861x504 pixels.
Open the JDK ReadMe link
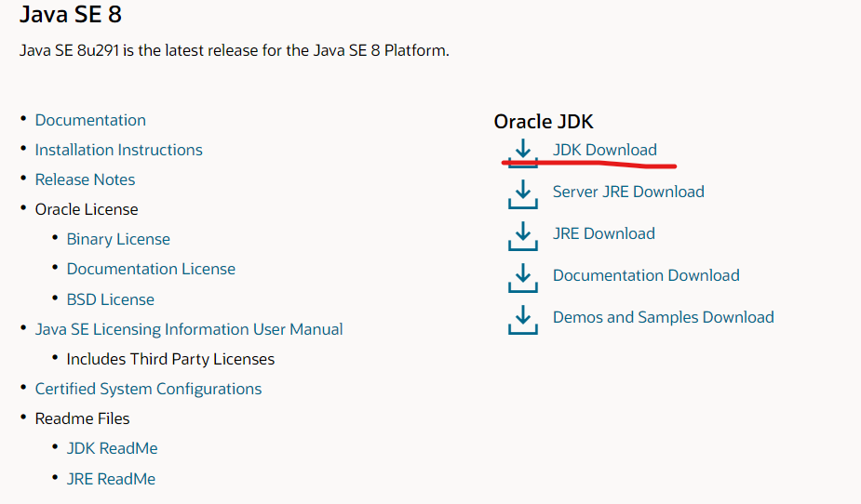pyautogui.click(x=112, y=448)
